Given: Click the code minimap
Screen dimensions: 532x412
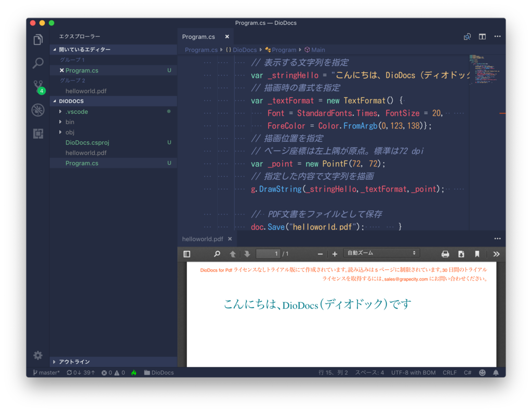Looking at the screenshot, I should 484,69.
